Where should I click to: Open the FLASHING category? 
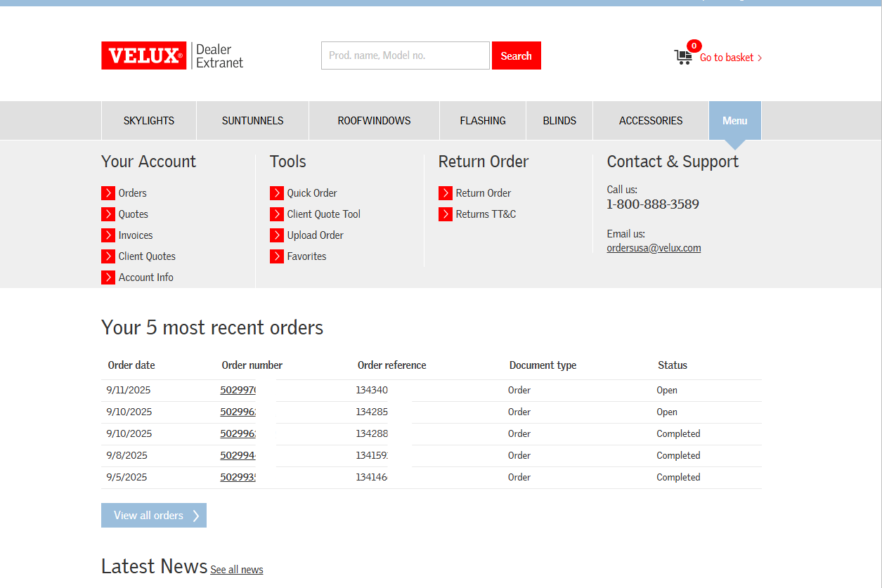point(483,121)
